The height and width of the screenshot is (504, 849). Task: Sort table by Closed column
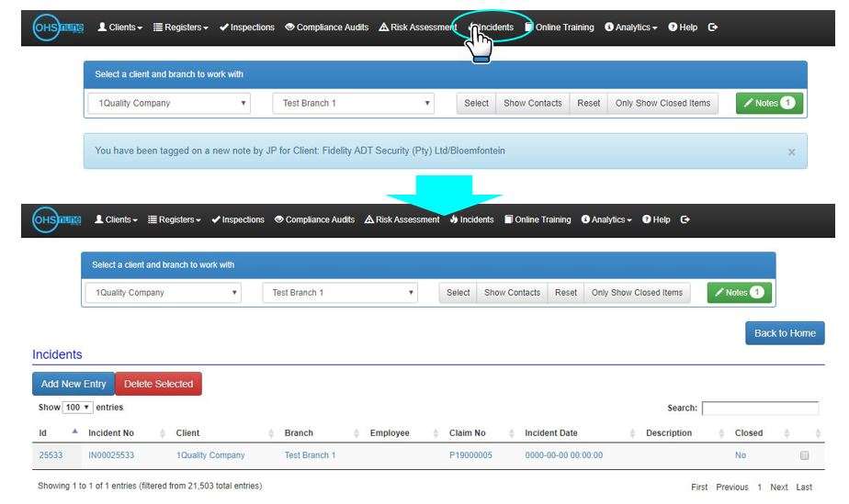click(762, 432)
